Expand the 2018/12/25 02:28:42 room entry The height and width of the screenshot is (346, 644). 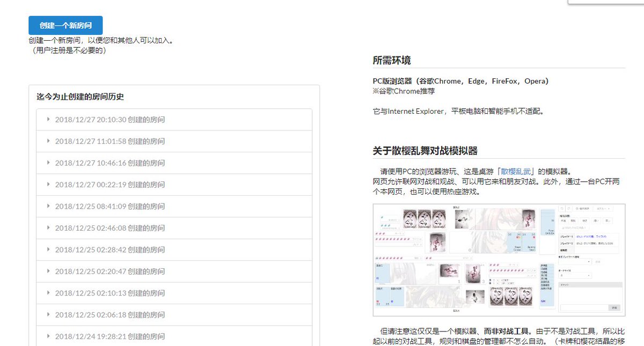tap(174, 250)
